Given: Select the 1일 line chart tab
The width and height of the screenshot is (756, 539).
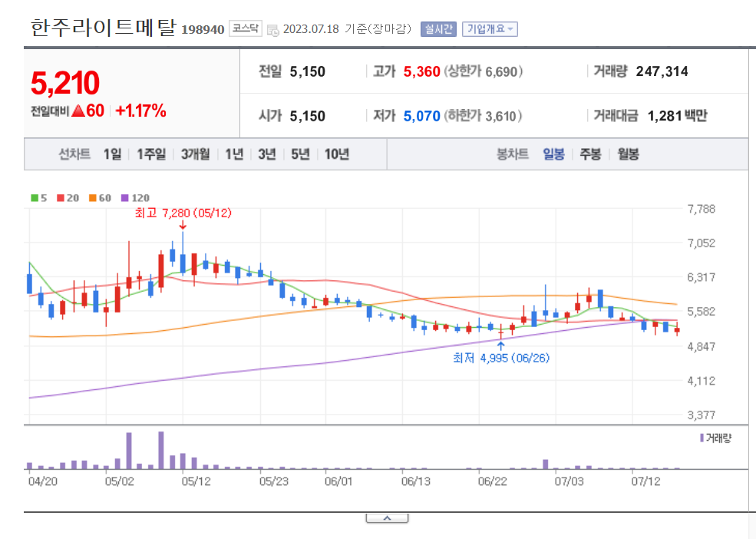Looking at the screenshot, I should tap(112, 154).
